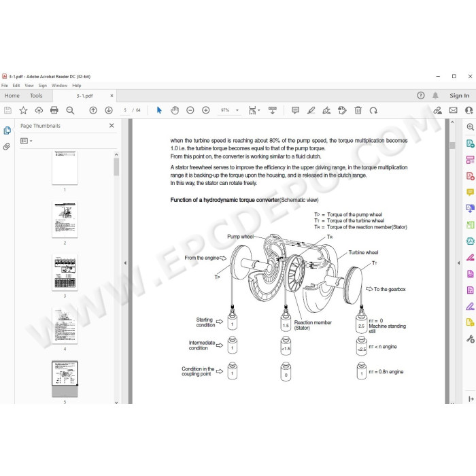Viewport: 476px width, 476px height.
Task: Select page 2 thumbnail
Action: (x=65, y=219)
